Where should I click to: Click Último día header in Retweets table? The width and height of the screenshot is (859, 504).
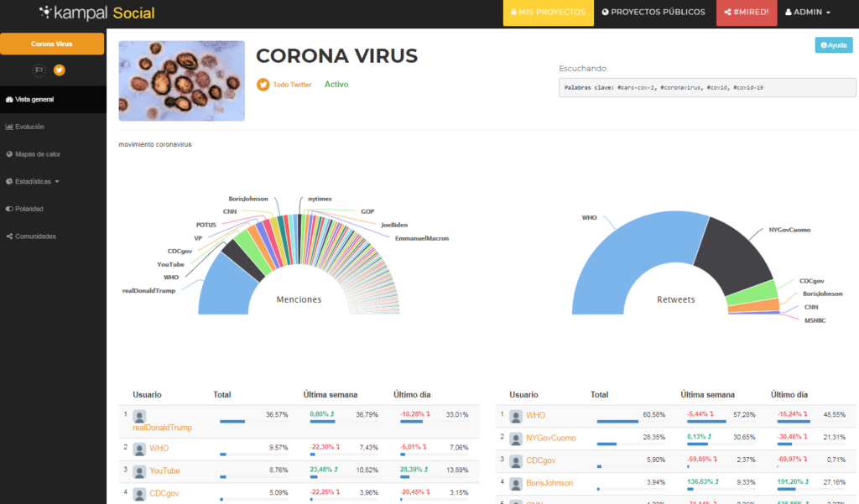point(789,394)
